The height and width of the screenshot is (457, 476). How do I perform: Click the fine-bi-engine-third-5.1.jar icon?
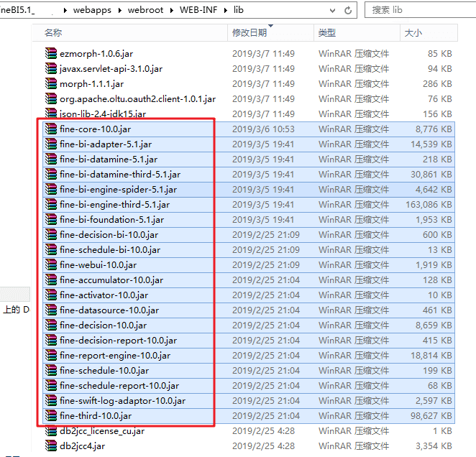(x=51, y=205)
